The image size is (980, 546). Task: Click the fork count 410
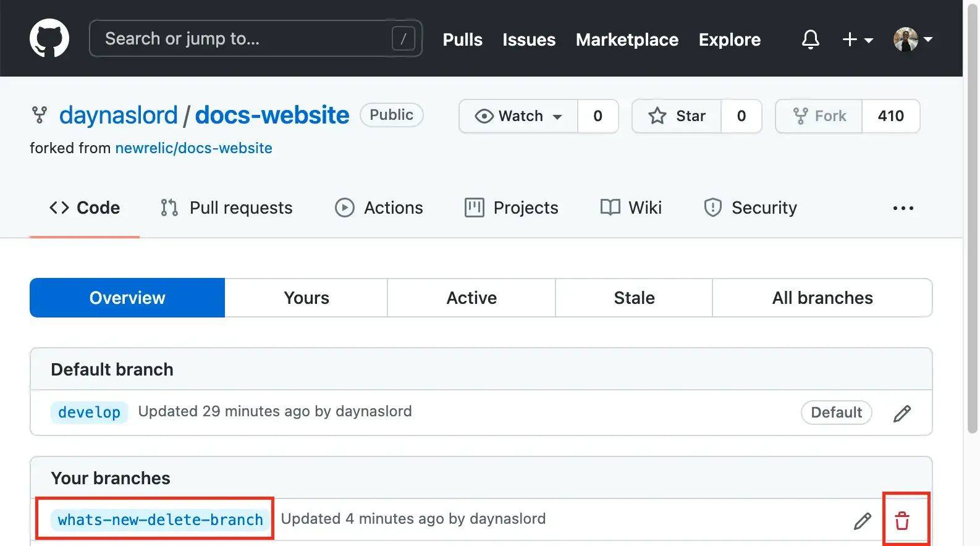pyautogui.click(x=890, y=116)
